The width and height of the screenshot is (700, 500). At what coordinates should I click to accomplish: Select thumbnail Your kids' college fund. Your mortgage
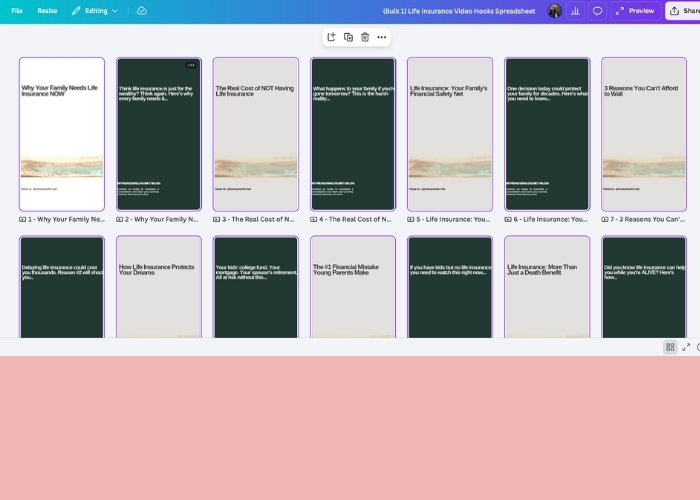256,287
